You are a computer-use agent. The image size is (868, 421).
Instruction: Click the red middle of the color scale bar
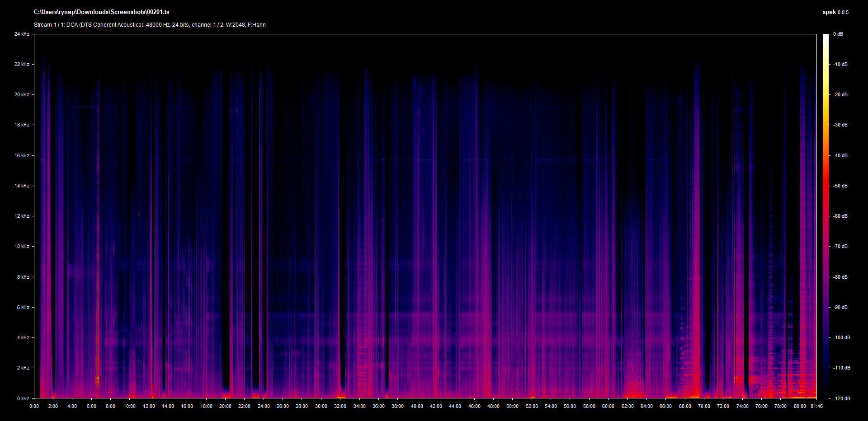click(826, 186)
